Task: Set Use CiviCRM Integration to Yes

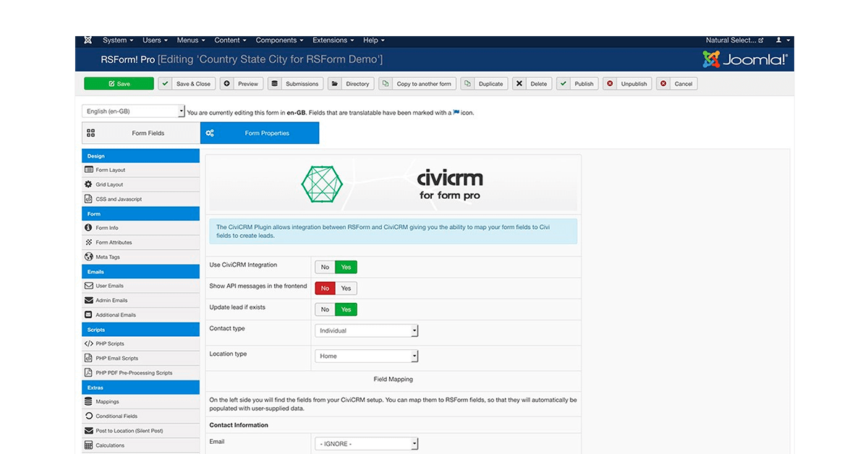Action: (x=346, y=267)
